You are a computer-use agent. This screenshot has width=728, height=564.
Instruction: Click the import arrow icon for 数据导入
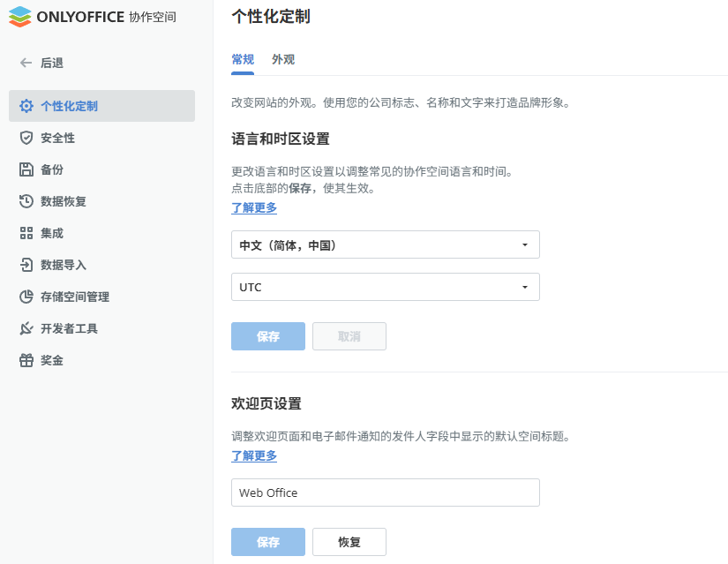(26, 265)
